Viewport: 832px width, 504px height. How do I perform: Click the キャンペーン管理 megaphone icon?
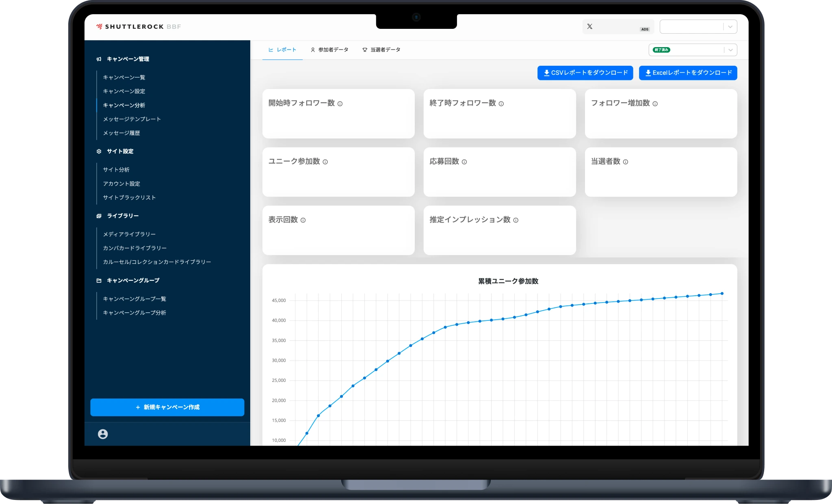click(x=99, y=59)
